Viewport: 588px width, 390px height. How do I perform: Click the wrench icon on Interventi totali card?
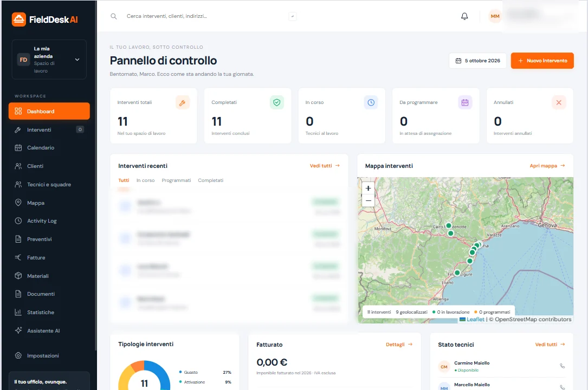[x=183, y=103]
